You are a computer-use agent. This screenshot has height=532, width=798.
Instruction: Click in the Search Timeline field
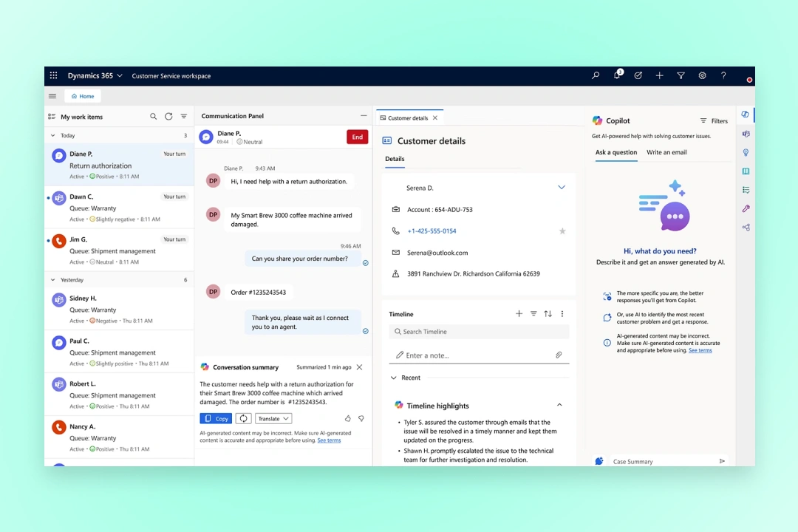pos(480,332)
